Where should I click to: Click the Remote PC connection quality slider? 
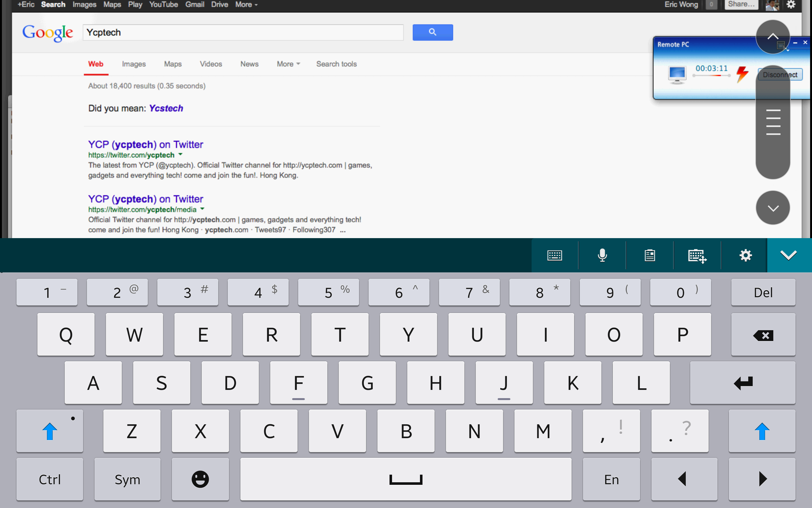click(711, 76)
